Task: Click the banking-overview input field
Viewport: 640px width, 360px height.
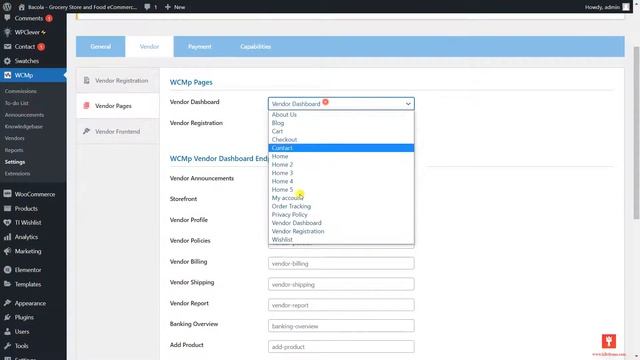Action: click(341, 326)
